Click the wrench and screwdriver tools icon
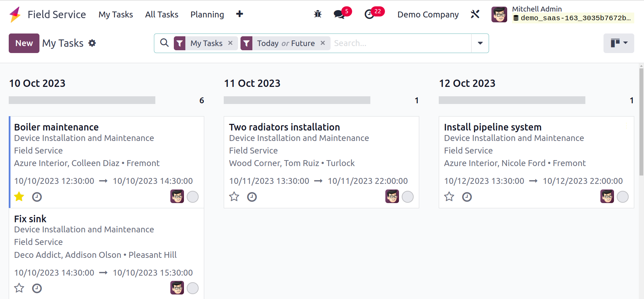 tap(475, 14)
